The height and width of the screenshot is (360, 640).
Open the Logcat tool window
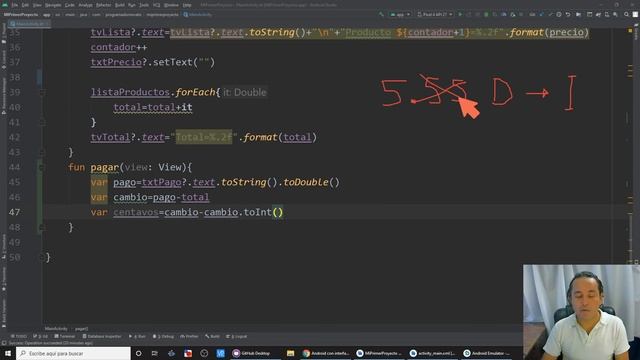click(237, 336)
